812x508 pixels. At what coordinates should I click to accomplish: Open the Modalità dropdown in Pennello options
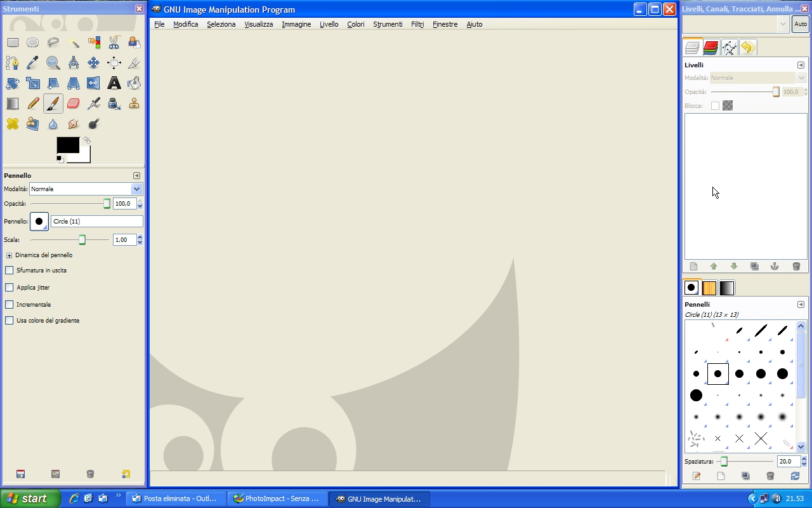click(x=86, y=189)
